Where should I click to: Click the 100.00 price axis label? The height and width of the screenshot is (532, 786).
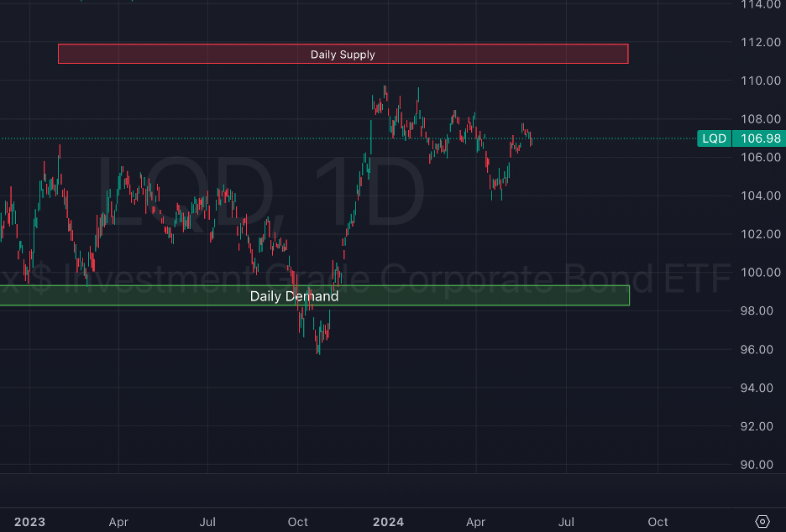pos(761,273)
